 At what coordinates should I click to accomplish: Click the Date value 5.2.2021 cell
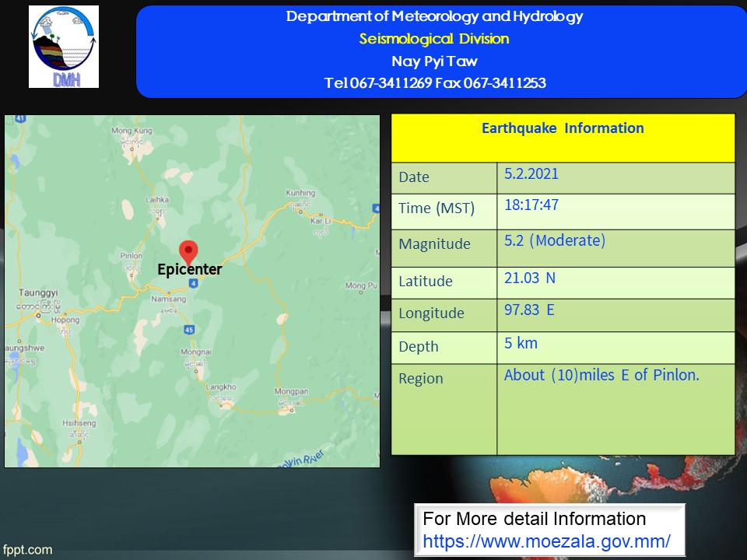[x=531, y=173]
